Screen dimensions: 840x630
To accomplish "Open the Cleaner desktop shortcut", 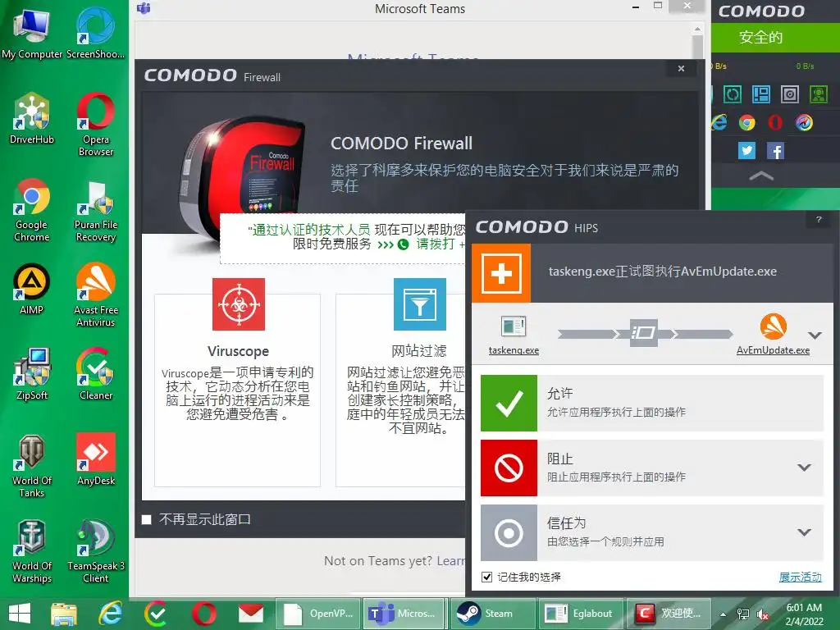I will (95, 374).
